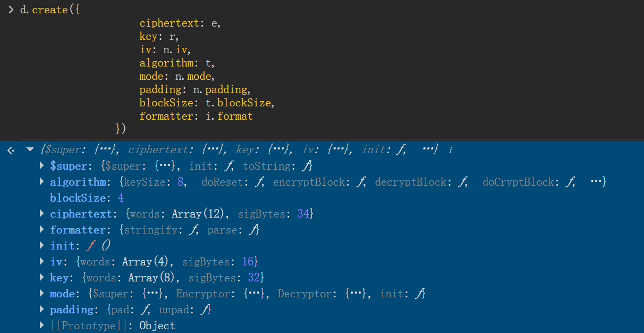This screenshot has width=644, height=333.
Task: Collapse the root result object
Action: pyautogui.click(x=30, y=150)
